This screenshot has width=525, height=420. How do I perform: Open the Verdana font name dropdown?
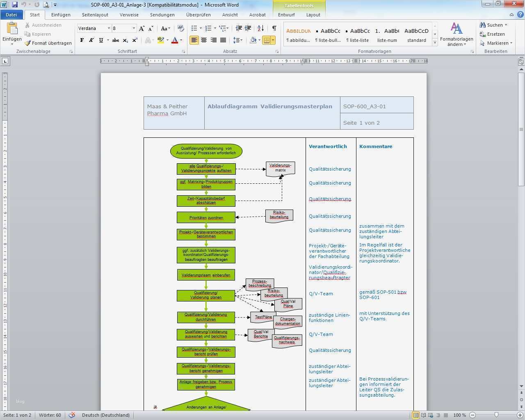tap(109, 28)
